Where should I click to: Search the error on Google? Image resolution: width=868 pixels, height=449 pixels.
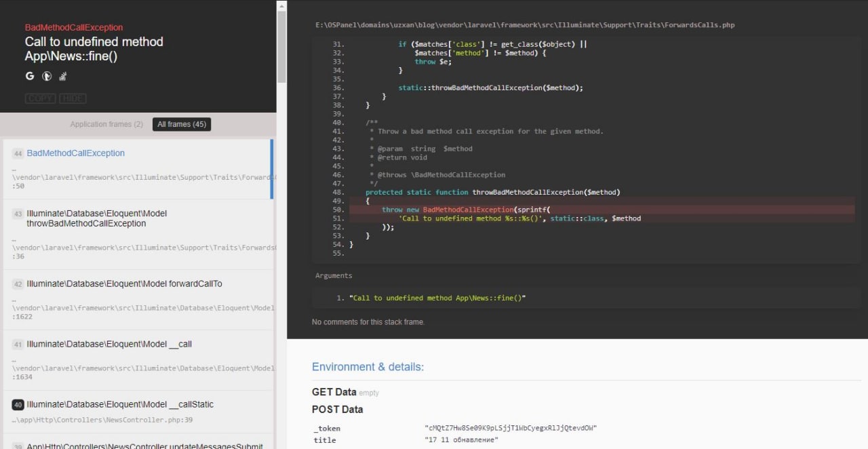30,76
